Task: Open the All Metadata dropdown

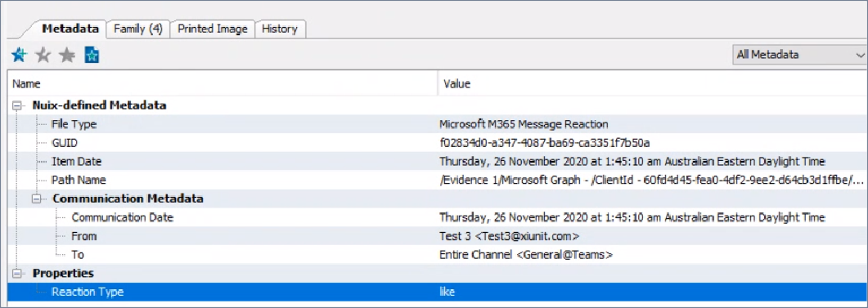Action: click(x=799, y=55)
